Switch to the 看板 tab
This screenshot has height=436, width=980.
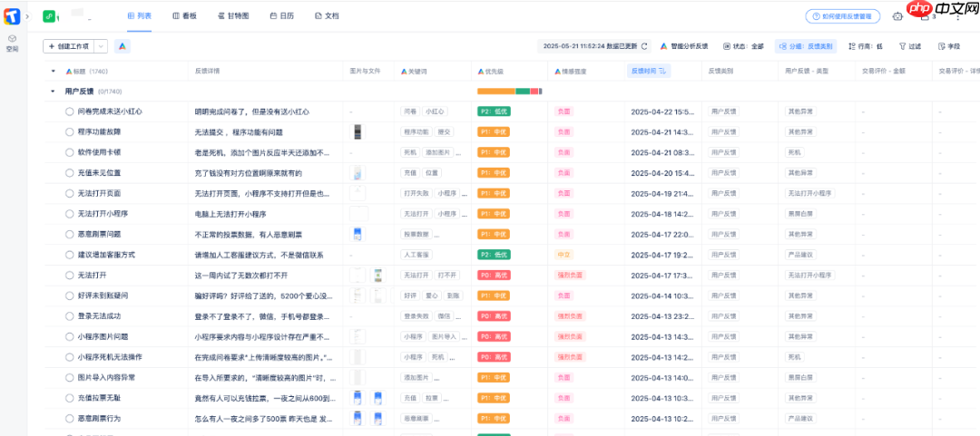click(184, 17)
